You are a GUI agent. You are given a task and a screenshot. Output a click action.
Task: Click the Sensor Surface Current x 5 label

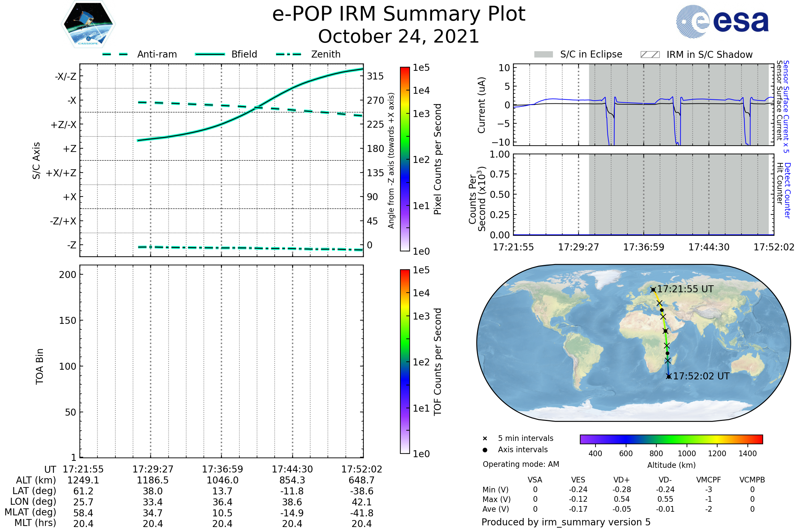click(x=786, y=106)
